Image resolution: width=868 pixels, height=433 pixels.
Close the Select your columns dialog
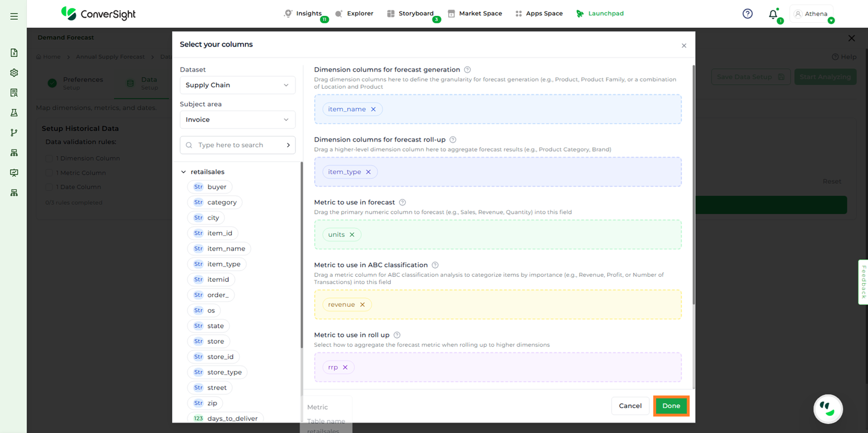click(x=684, y=45)
